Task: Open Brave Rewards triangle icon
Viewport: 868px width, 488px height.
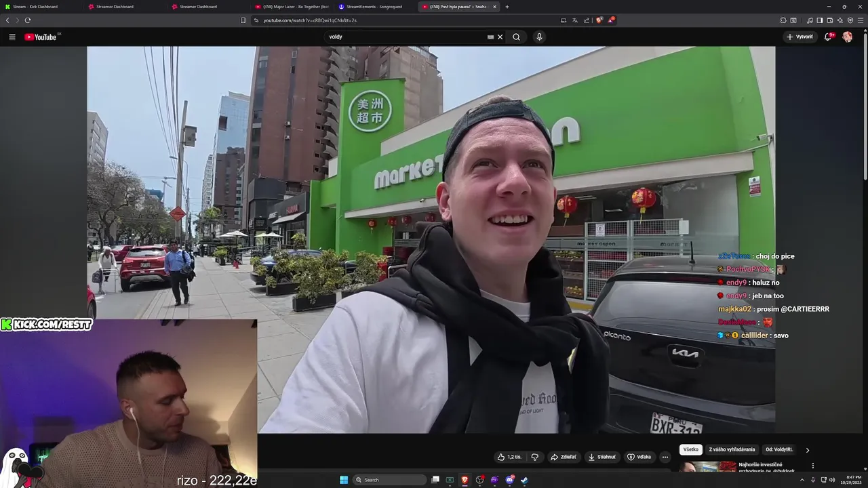Action: coord(611,20)
